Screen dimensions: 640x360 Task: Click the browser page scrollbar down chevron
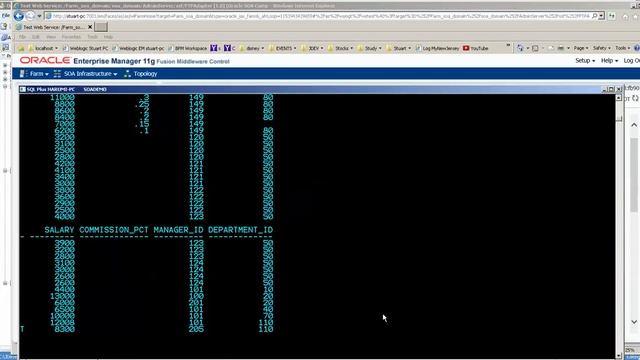coord(634,322)
